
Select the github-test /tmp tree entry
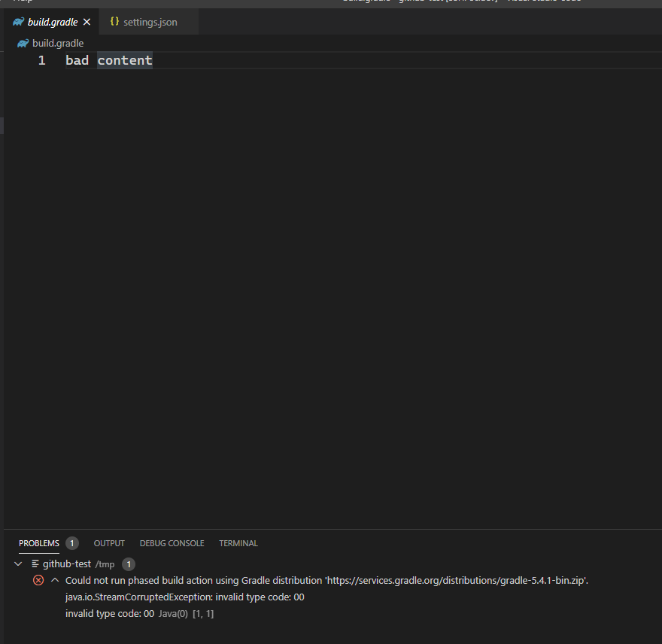tap(78, 563)
